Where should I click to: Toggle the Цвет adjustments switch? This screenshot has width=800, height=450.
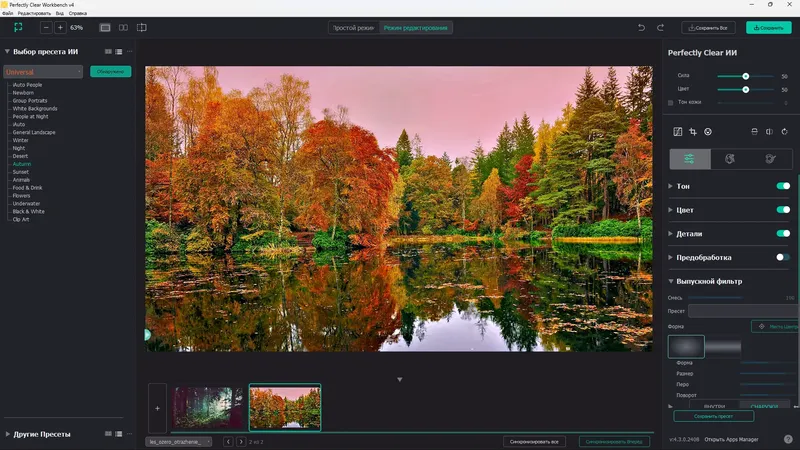(783, 210)
